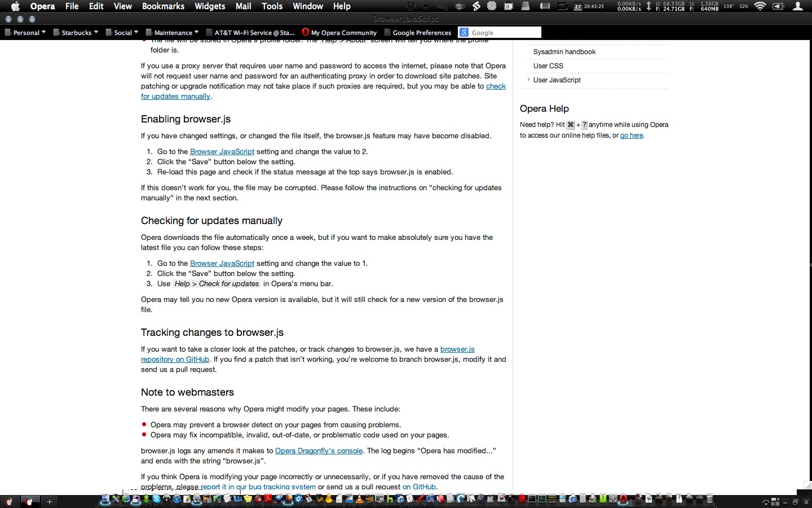
Task: Open Sysadmin handbook in sidebar
Action: [x=564, y=51]
